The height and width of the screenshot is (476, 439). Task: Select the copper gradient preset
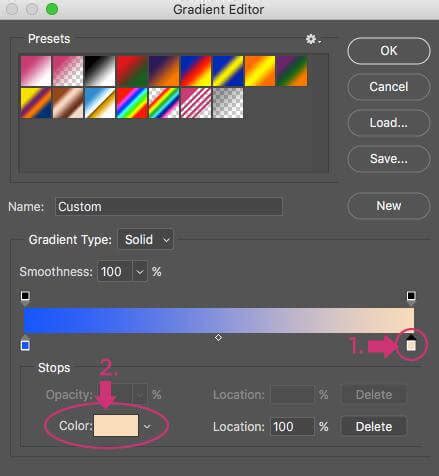point(68,103)
